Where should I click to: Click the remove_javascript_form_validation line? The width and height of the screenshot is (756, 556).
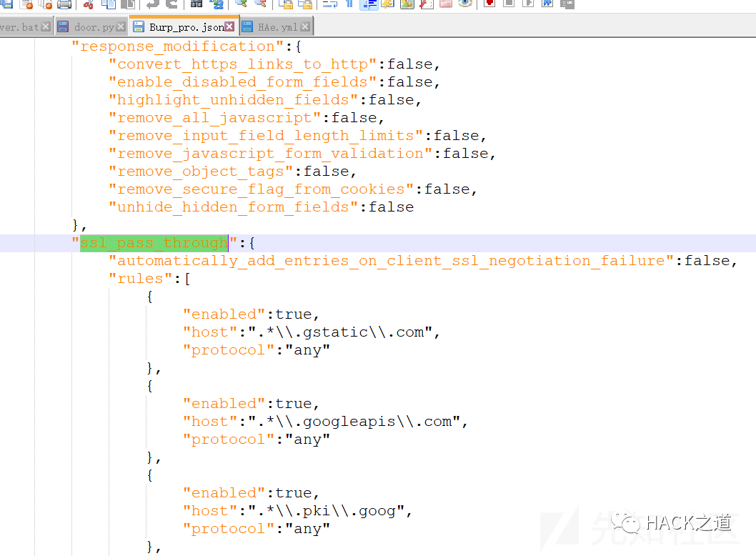302,154
